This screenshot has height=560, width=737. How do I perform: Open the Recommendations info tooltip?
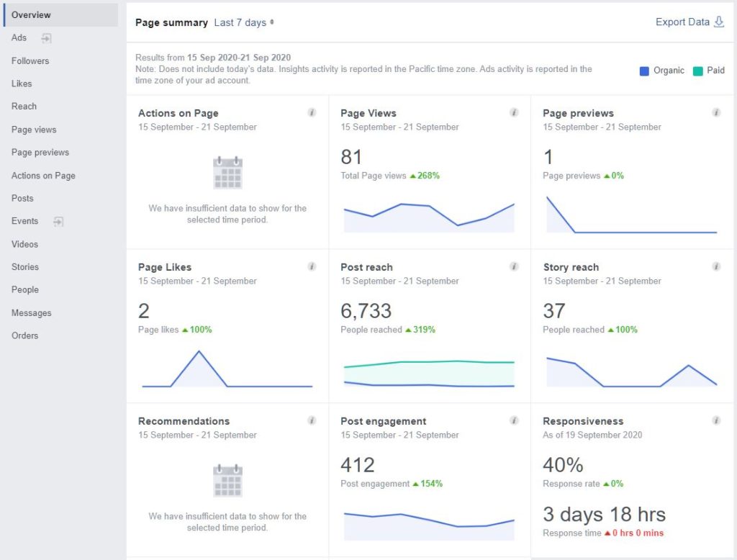tap(312, 420)
